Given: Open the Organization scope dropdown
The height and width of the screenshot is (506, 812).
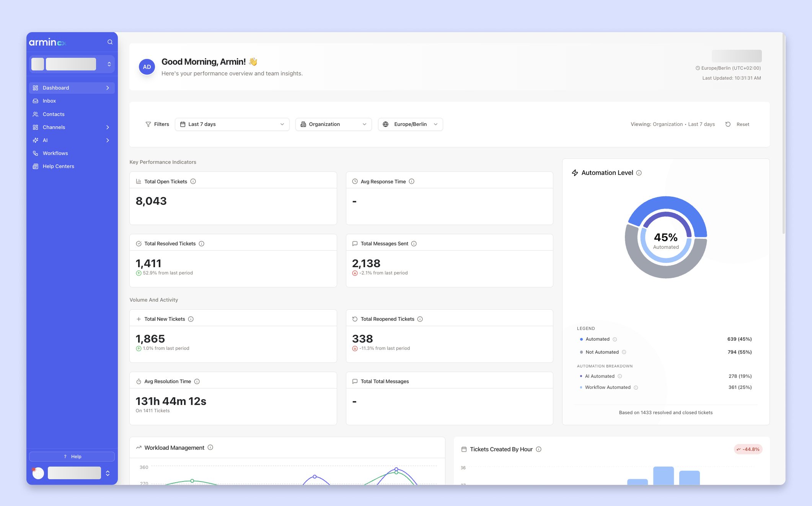Looking at the screenshot, I should coord(333,124).
